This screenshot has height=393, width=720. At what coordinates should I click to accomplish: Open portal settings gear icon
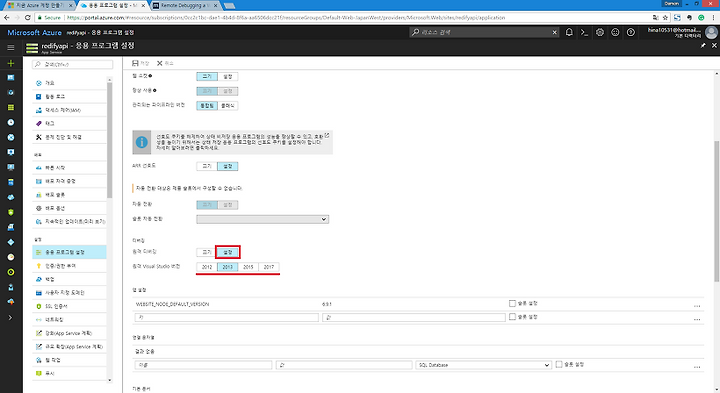pyautogui.click(x=600, y=32)
